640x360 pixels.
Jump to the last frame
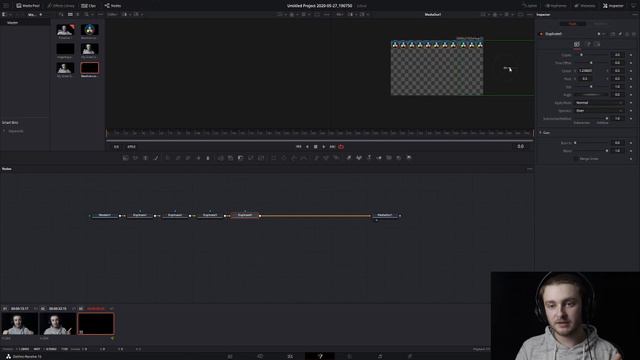[x=332, y=147]
